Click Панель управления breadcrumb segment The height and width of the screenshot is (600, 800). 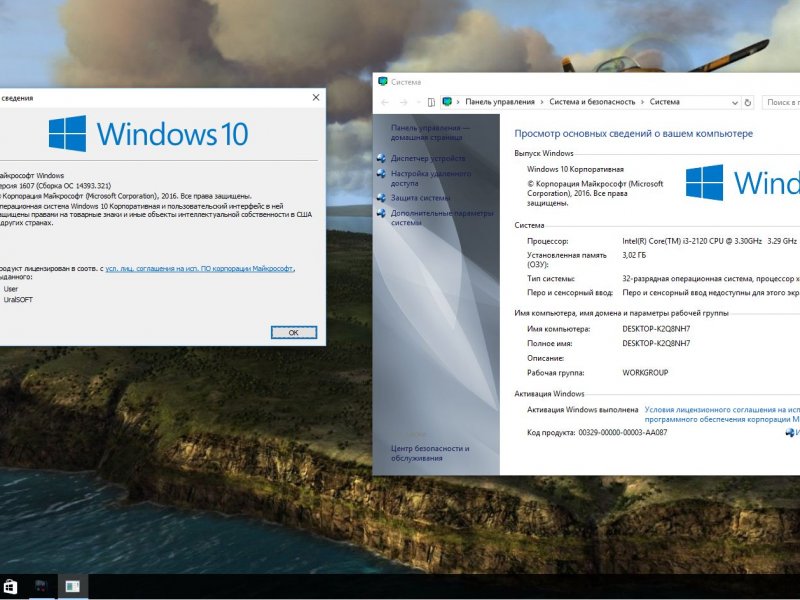coord(499,102)
